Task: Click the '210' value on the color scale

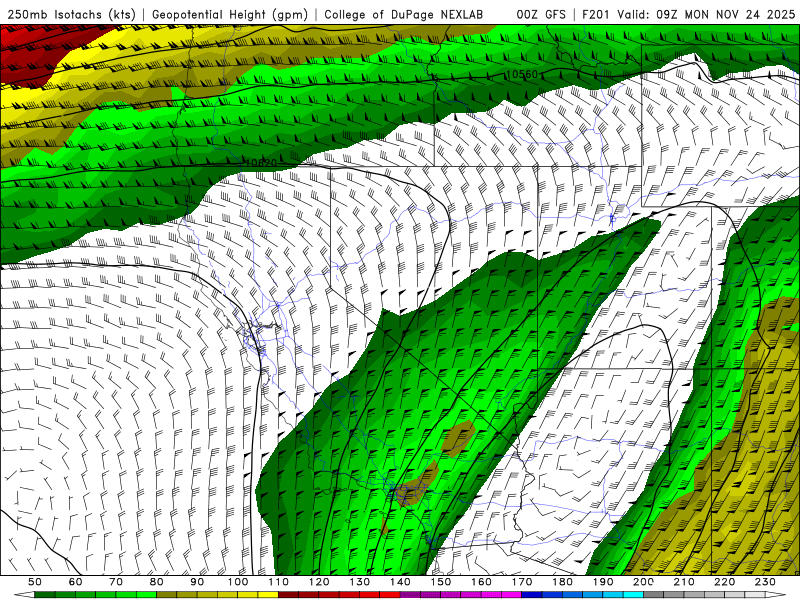Action: point(684,582)
